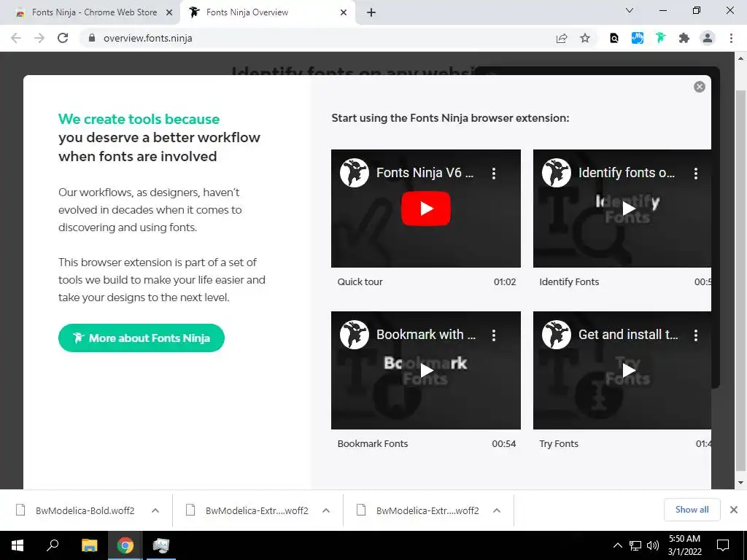Click More about Fonts Ninja button
747x560 pixels.
pos(142,338)
